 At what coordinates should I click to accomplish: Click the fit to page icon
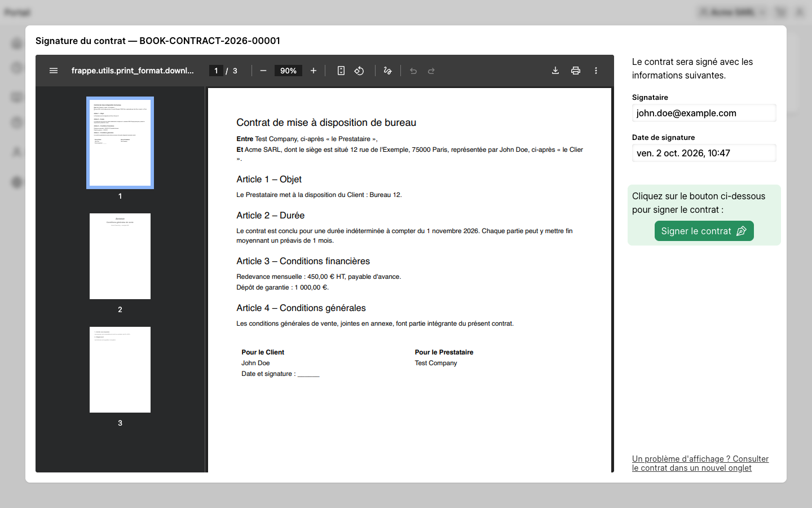341,71
